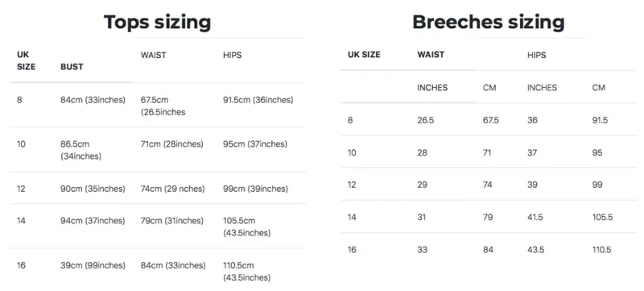Click the Breeches sizing heading
This screenshot has width=644, height=291.
pyautogui.click(x=489, y=23)
